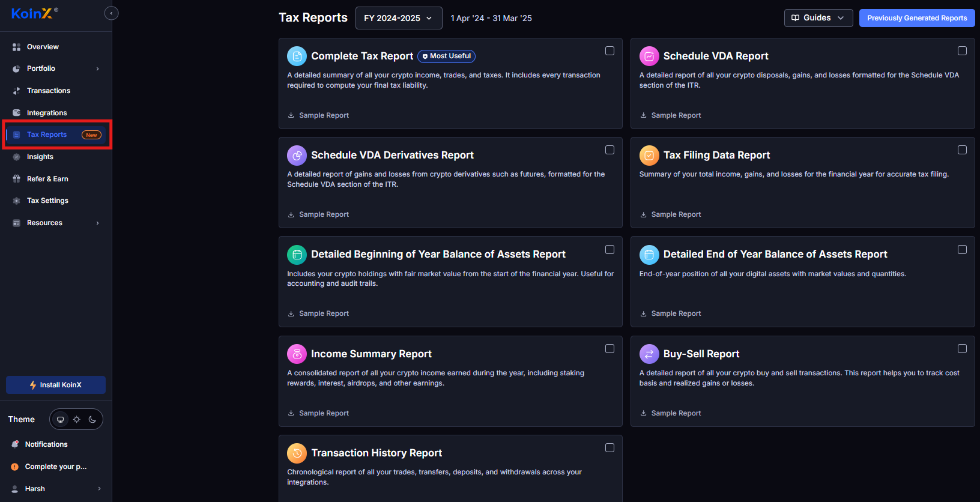Click the End of Year Balance icon
980x502 pixels.
point(649,255)
